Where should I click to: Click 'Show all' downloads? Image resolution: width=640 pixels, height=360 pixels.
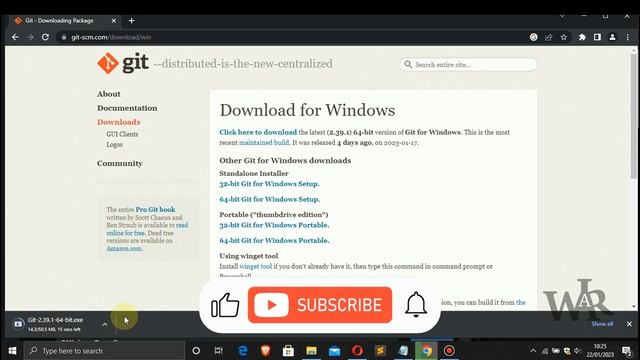click(602, 324)
